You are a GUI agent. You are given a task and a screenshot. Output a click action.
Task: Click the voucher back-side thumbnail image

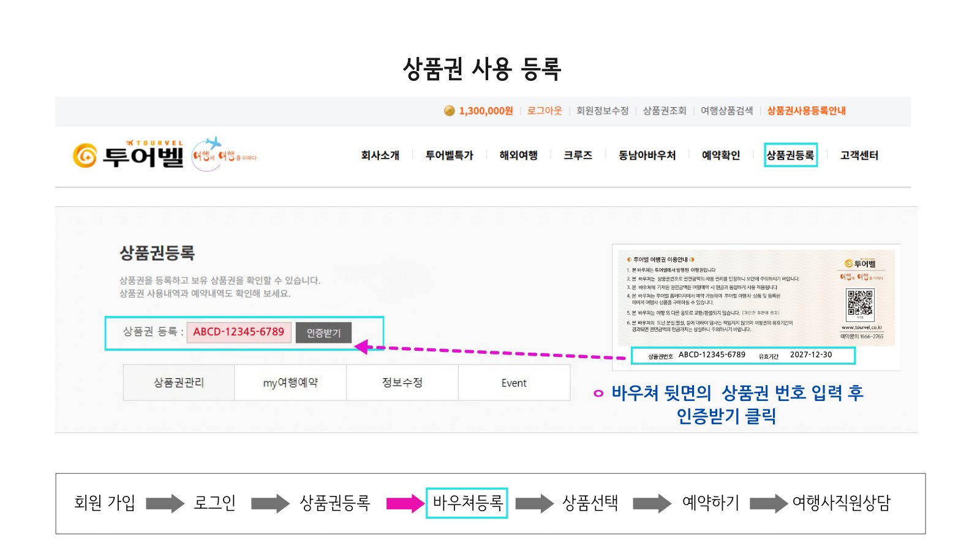tap(756, 307)
